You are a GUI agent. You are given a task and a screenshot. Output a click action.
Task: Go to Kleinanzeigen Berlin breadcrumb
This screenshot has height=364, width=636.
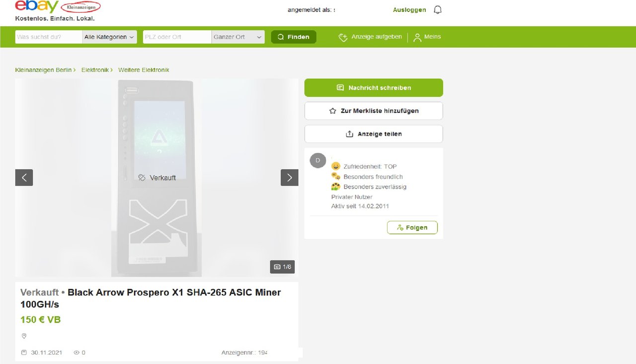click(x=44, y=70)
